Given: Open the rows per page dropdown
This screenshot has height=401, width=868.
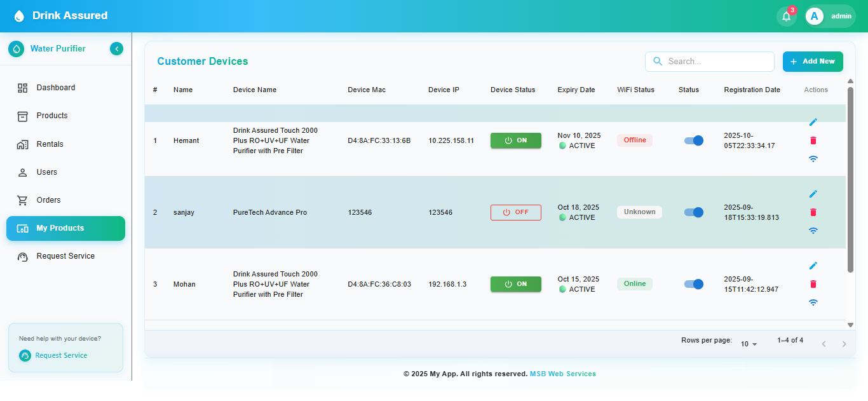Looking at the screenshot, I should coord(749,344).
